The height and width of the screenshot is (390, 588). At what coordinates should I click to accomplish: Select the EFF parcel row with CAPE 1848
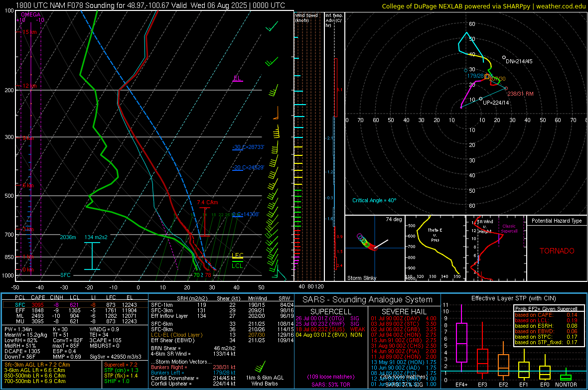pyautogui.click(x=75, y=310)
